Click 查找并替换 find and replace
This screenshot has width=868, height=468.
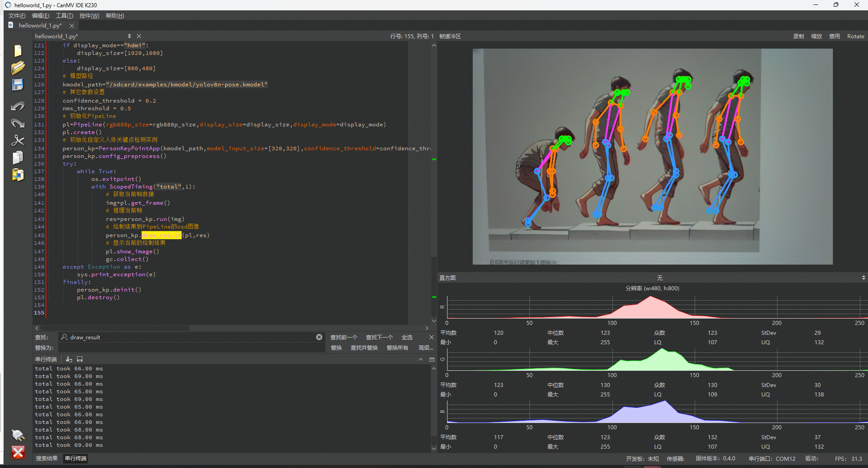(364, 348)
